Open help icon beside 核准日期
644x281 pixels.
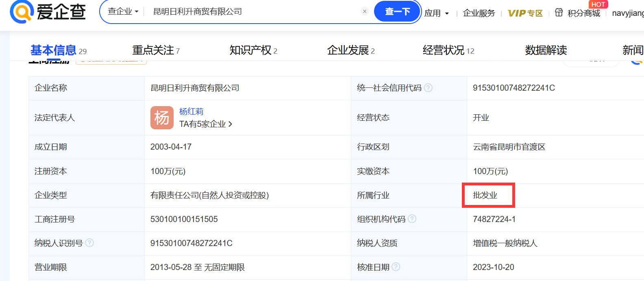(396, 267)
